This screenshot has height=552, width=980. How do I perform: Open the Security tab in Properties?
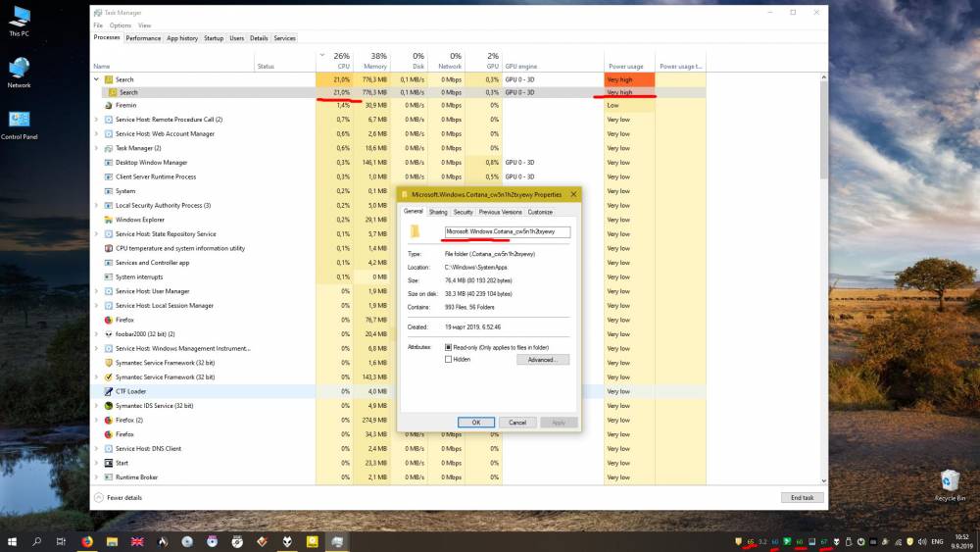coord(464,213)
